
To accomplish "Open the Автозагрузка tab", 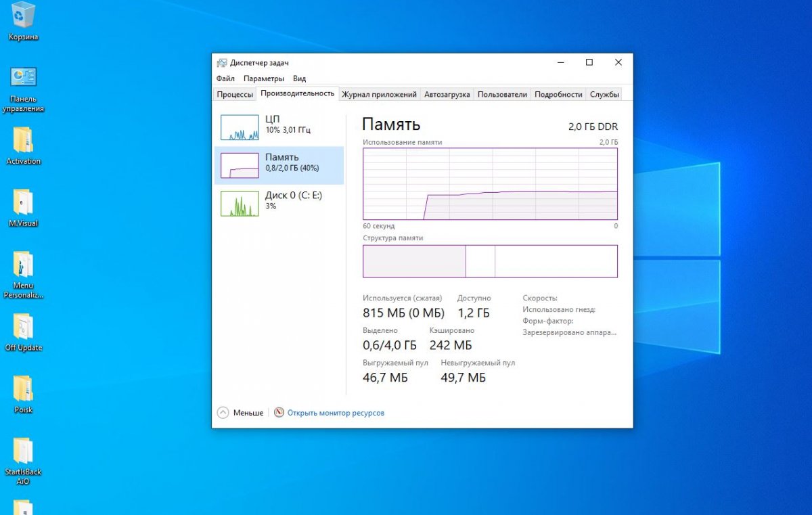I will 447,95.
